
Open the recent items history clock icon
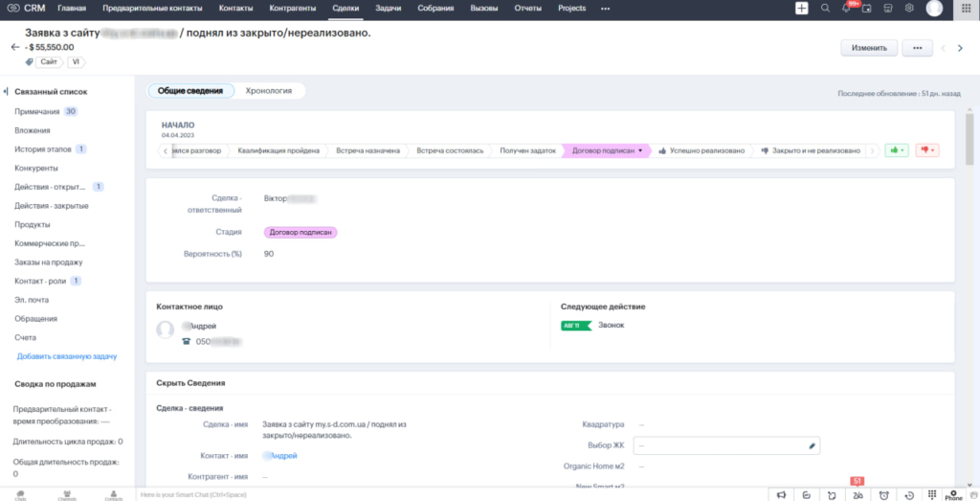pyautogui.click(x=911, y=494)
